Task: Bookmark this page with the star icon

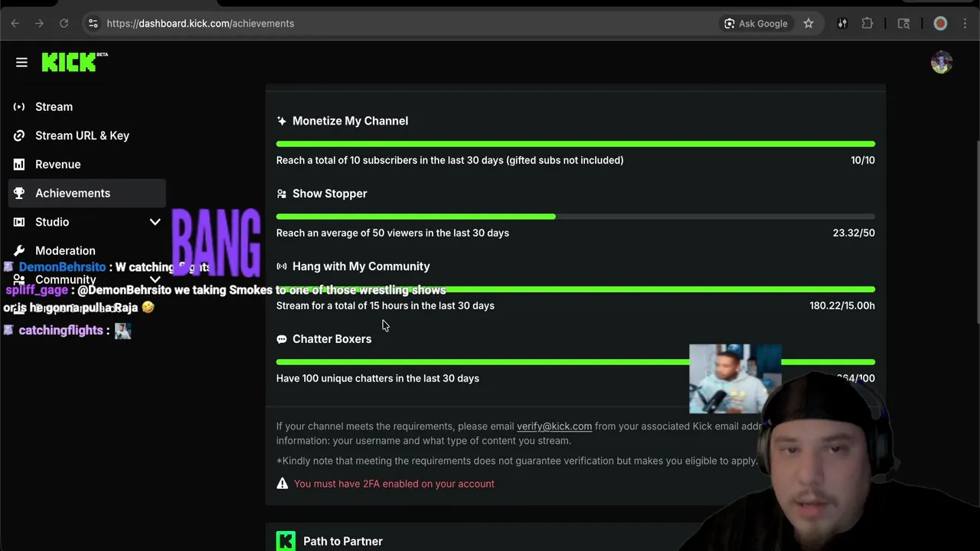Action: (x=808, y=24)
